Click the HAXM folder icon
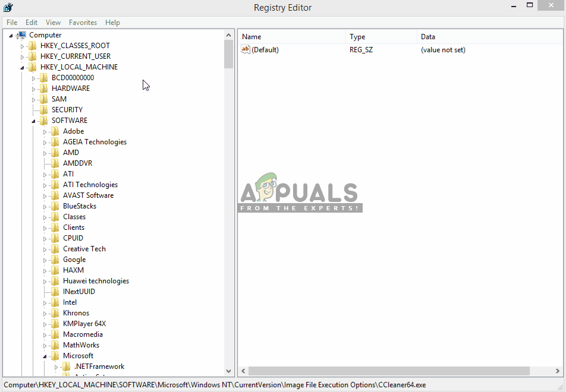 pyautogui.click(x=55, y=270)
